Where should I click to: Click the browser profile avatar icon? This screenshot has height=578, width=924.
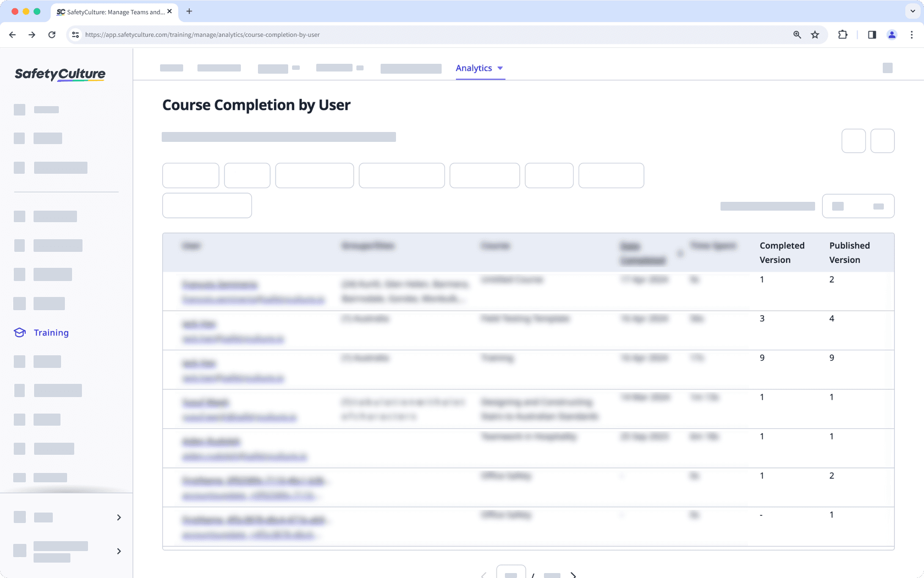891,34
